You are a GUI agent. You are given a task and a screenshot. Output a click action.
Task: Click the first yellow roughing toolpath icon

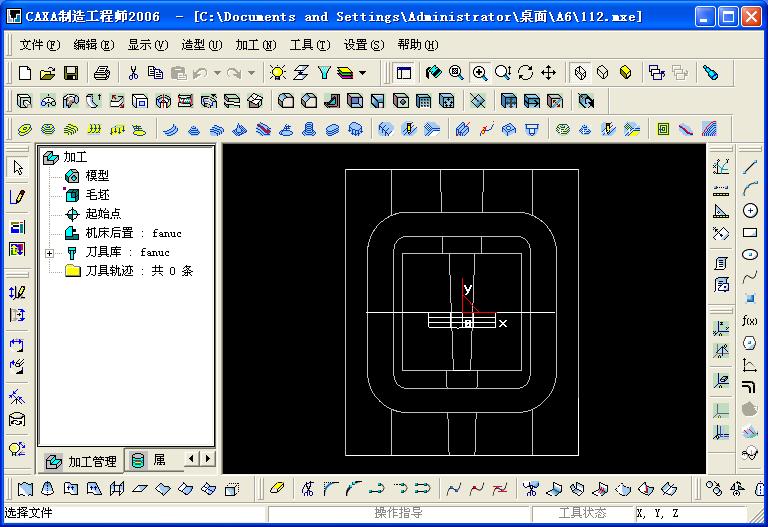24,129
